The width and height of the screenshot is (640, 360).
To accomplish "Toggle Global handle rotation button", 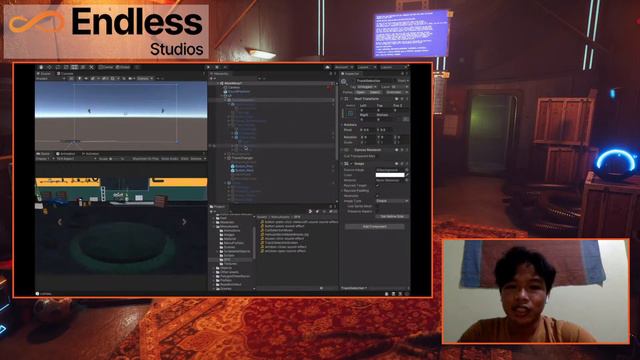I will point(122,67).
